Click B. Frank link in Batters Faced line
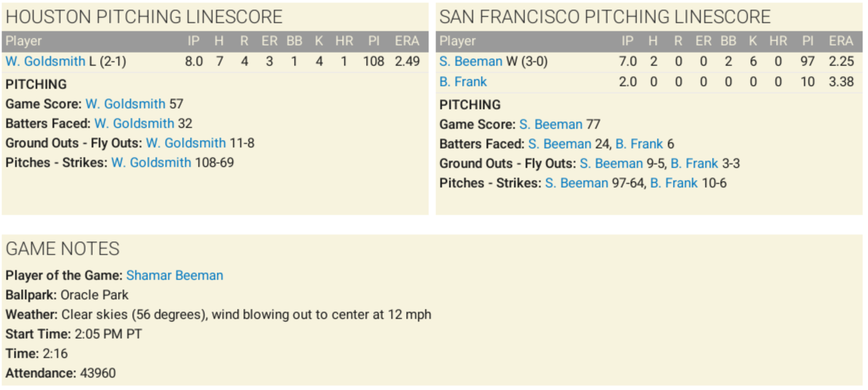 coord(639,144)
